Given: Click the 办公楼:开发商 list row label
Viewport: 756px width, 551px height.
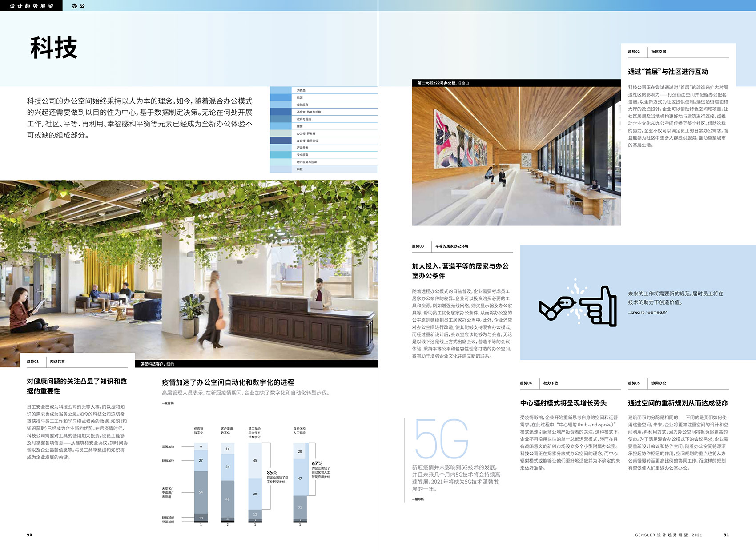Looking at the screenshot, I should click(306, 133).
